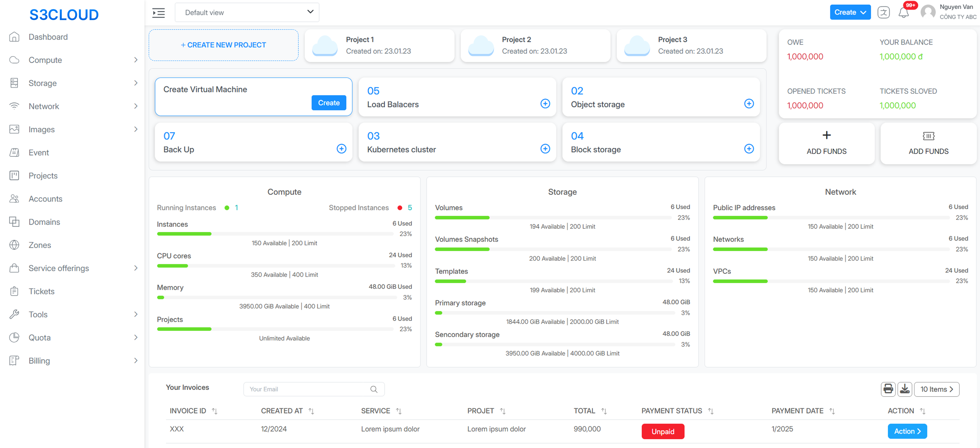The image size is (980, 448).
Task: Click the Create New Project button
Action: [223, 45]
